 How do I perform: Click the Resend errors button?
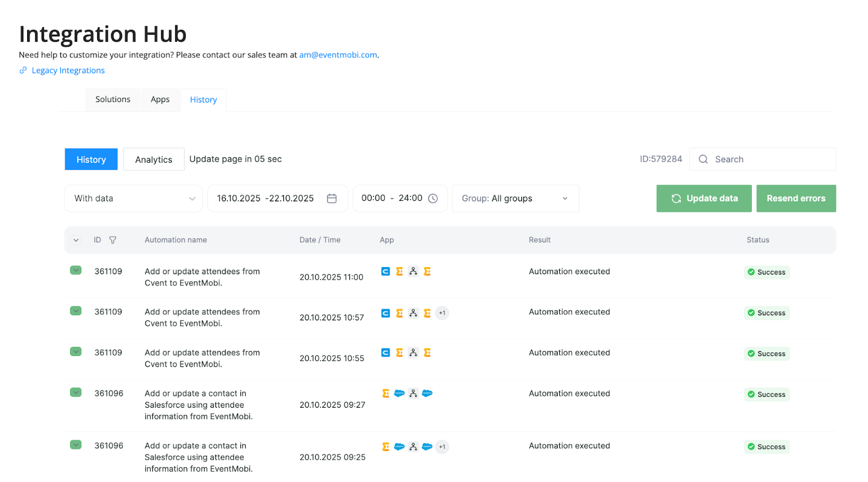(x=796, y=199)
